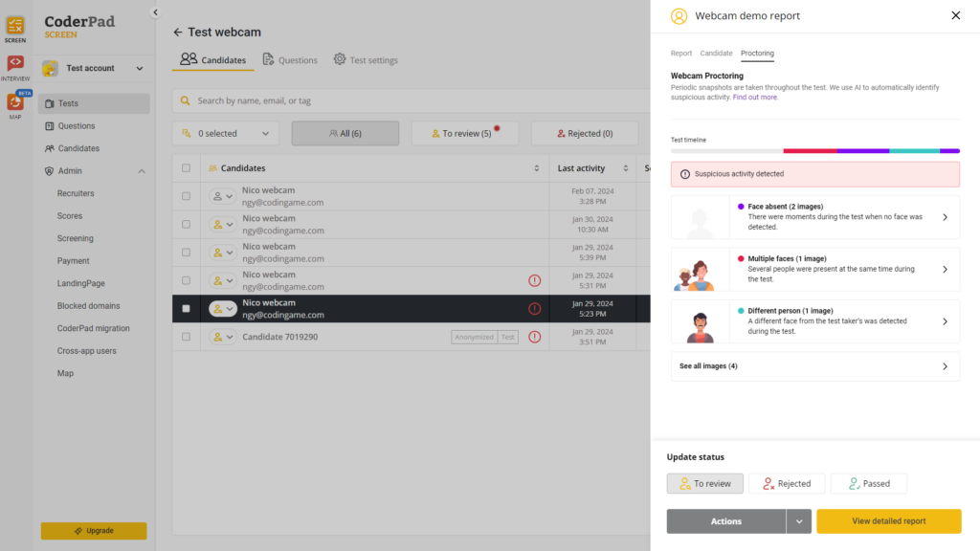This screenshot has height=551, width=980.
Task: Go back using arrow beside Test webcam
Action: click(178, 33)
